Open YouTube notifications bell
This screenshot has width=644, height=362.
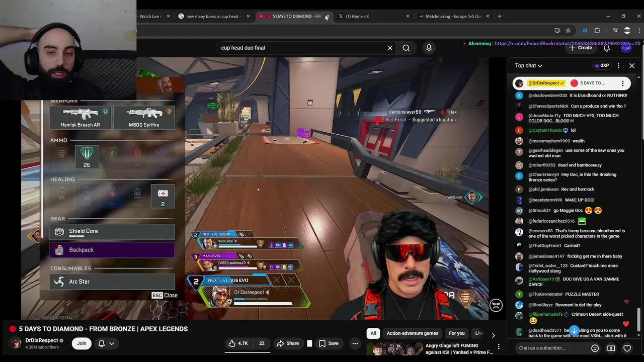click(607, 48)
